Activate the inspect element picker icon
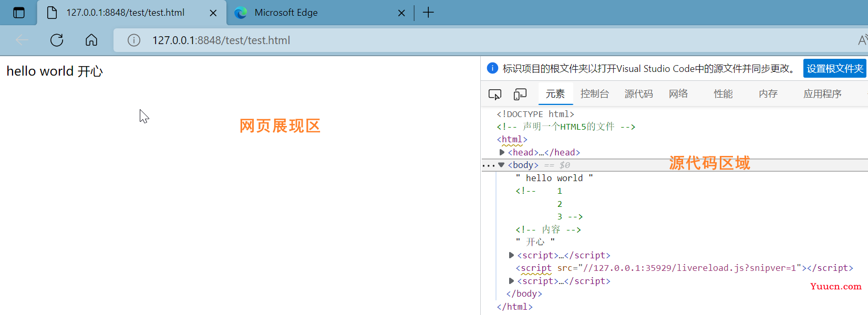The height and width of the screenshot is (315, 868). point(495,94)
